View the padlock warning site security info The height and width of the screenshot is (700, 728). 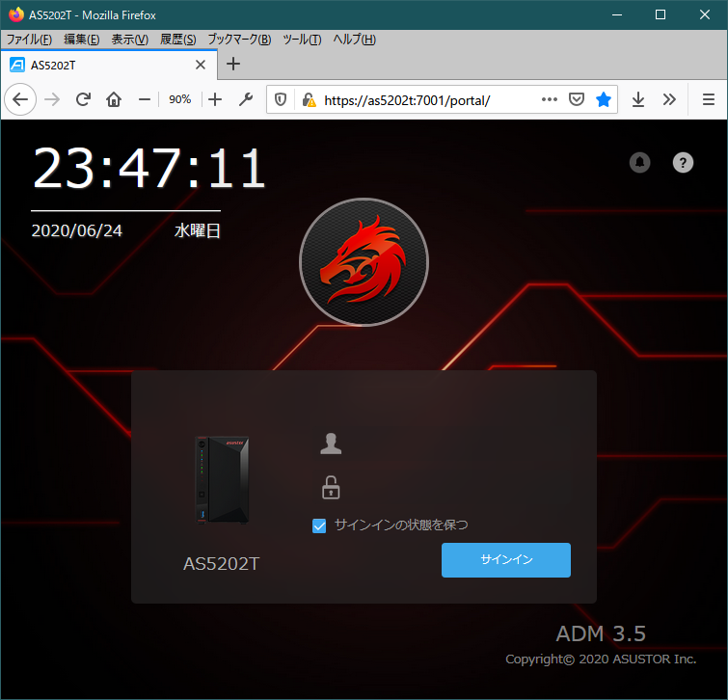coord(309,99)
